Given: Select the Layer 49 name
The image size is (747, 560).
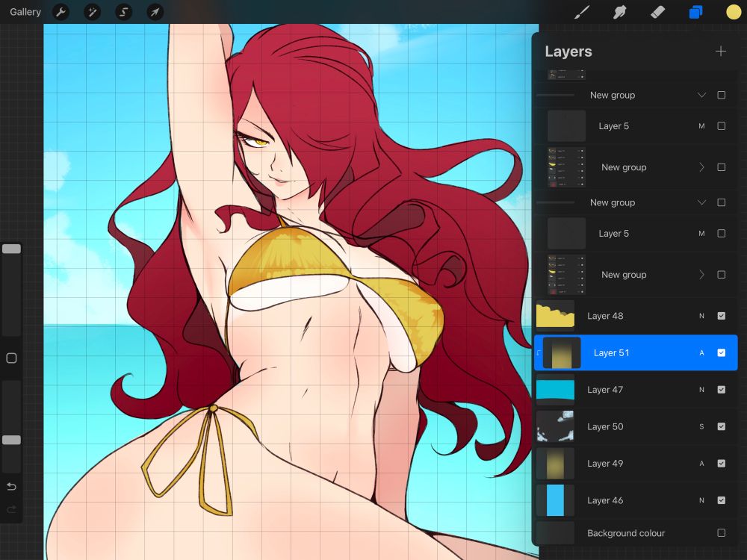Looking at the screenshot, I should (605, 464).
